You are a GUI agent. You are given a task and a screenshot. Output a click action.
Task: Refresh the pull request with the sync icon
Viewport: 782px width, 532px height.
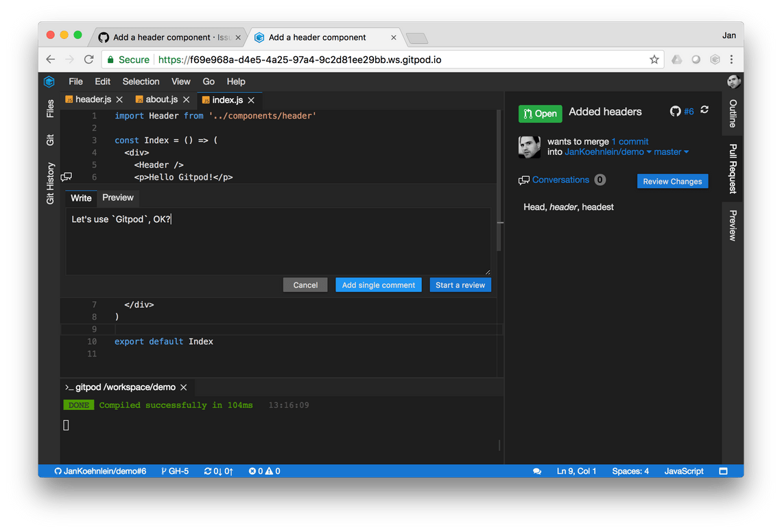click(704, 110)
